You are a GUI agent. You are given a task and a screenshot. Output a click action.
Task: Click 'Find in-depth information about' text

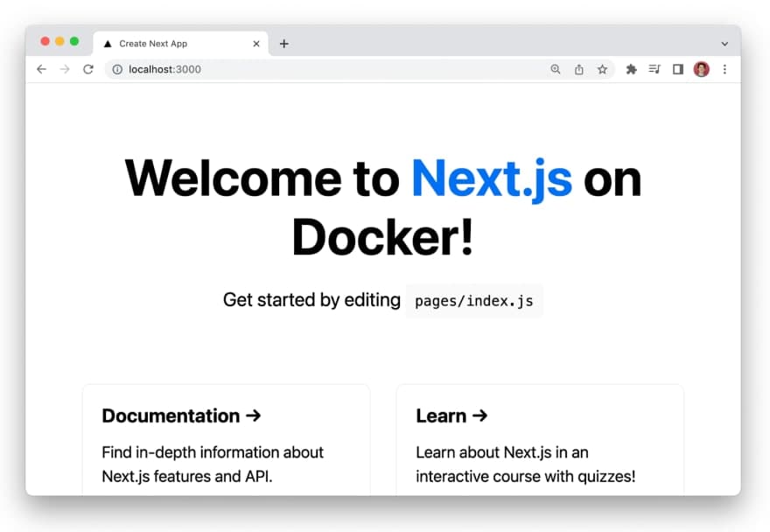coord(213,451)
